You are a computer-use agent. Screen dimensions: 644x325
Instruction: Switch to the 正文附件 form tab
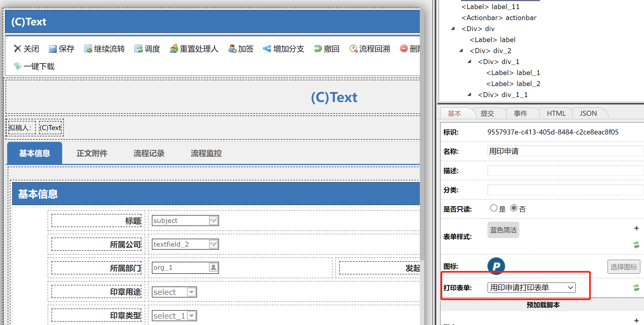tap(92, 153)
